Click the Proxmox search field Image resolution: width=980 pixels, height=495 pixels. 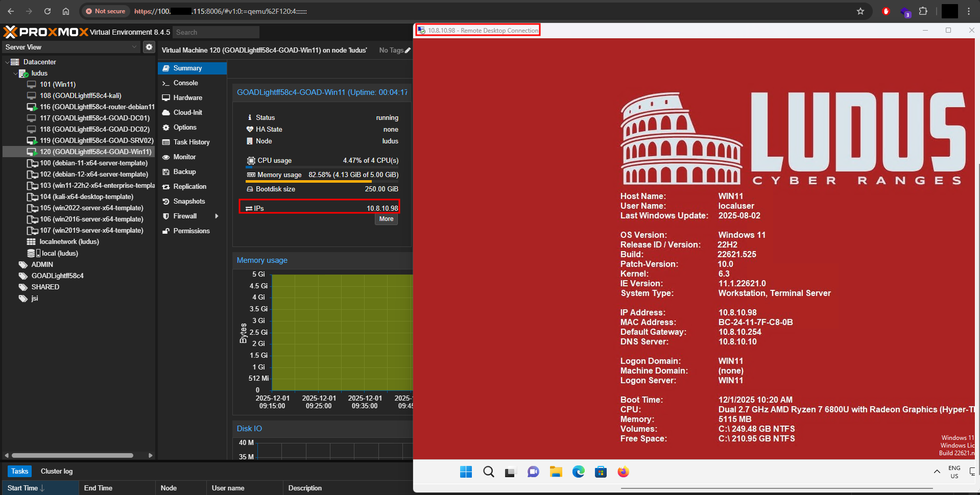tap(216, 32)
